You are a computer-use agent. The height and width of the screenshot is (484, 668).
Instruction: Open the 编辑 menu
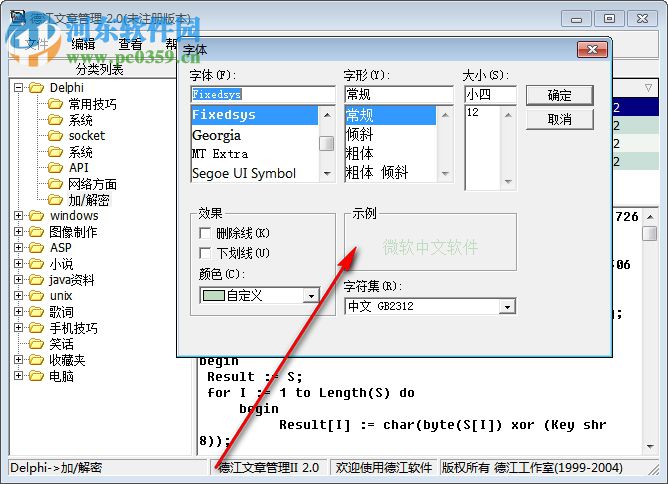(x=83, y=44)
